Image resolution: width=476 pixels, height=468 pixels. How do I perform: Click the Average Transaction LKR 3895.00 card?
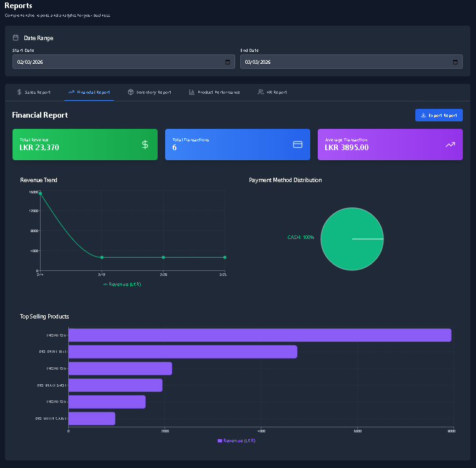(x=390, y=145)
